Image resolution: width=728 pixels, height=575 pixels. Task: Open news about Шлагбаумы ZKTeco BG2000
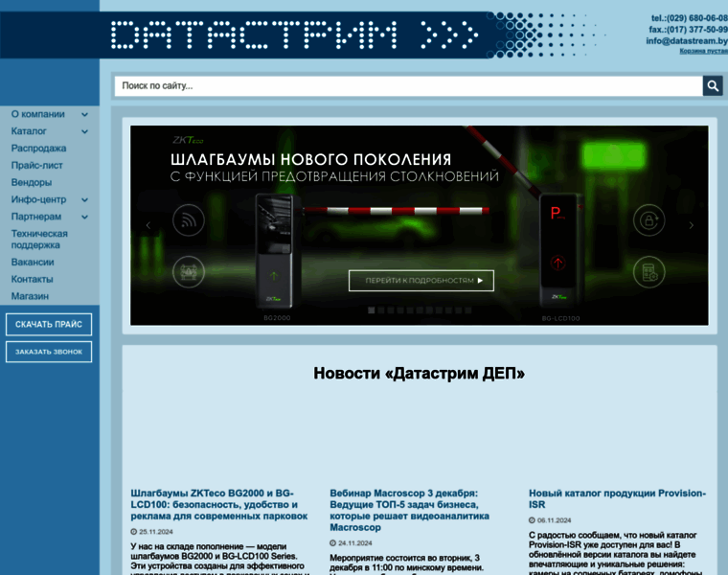(x=218, y=505)
